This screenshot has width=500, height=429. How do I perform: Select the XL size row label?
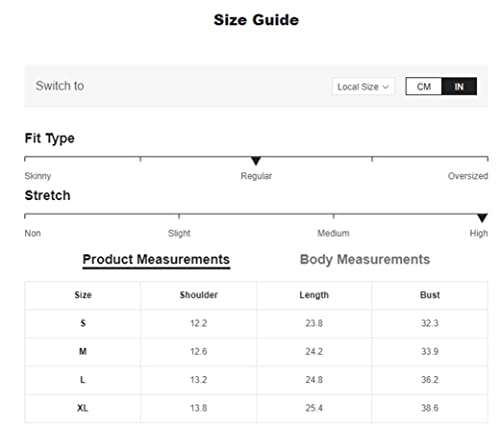pos(83,408)
